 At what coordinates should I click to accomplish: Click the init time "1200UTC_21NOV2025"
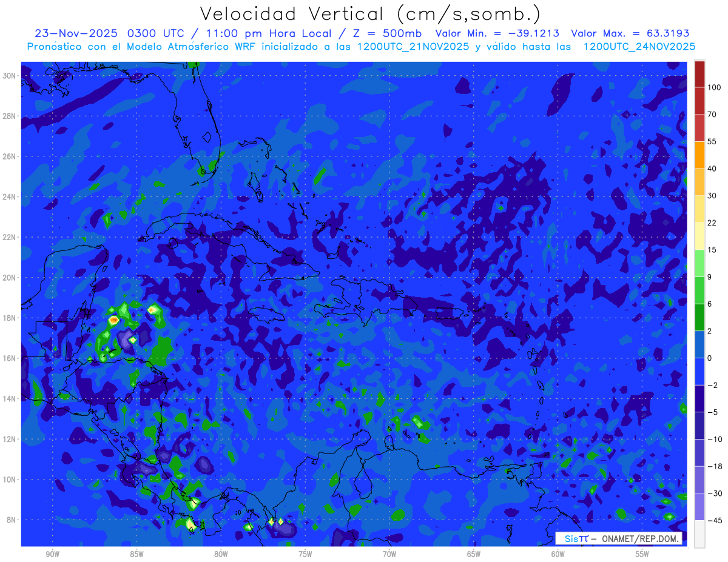coord(409,47)
